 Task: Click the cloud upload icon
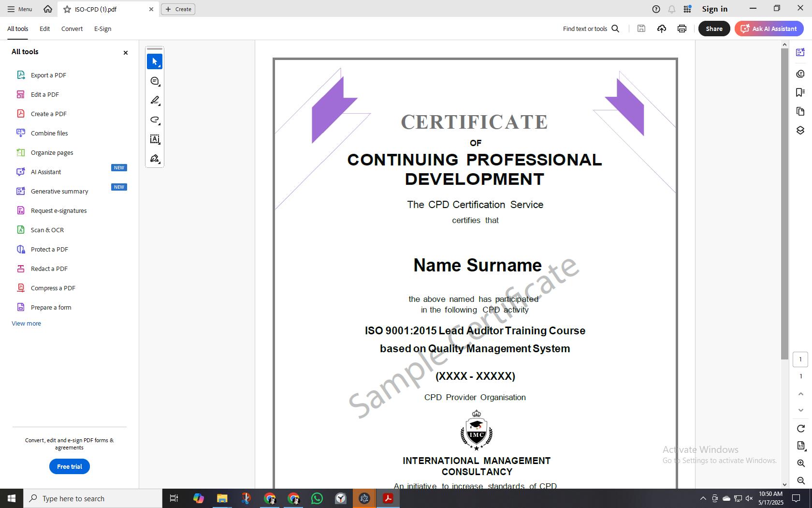click(x=662, y=29)
